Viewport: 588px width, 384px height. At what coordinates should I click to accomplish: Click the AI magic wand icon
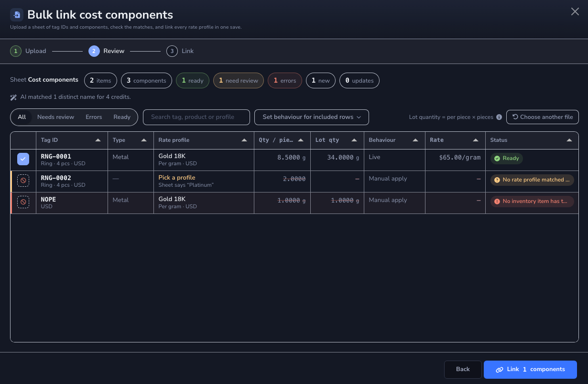coord(13,97)
